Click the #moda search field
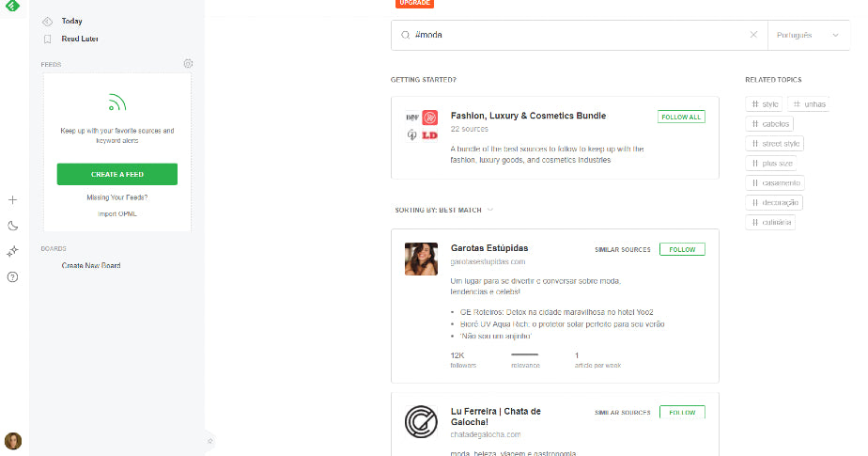This screenshot has height=456, width=868. click(579, 35)
